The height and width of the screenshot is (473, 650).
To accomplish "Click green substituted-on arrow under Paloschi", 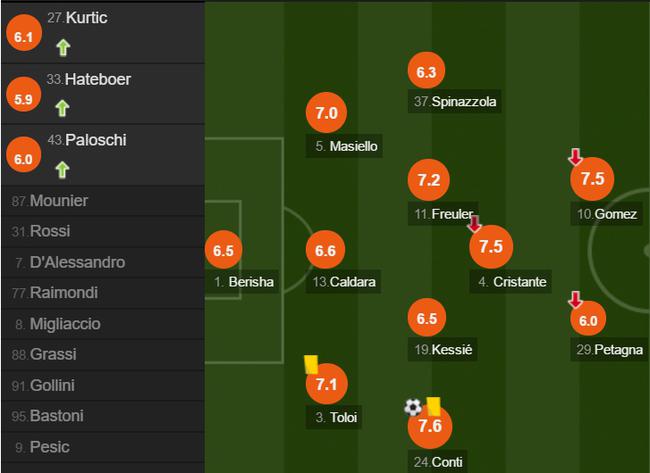I will pos(62,170).
